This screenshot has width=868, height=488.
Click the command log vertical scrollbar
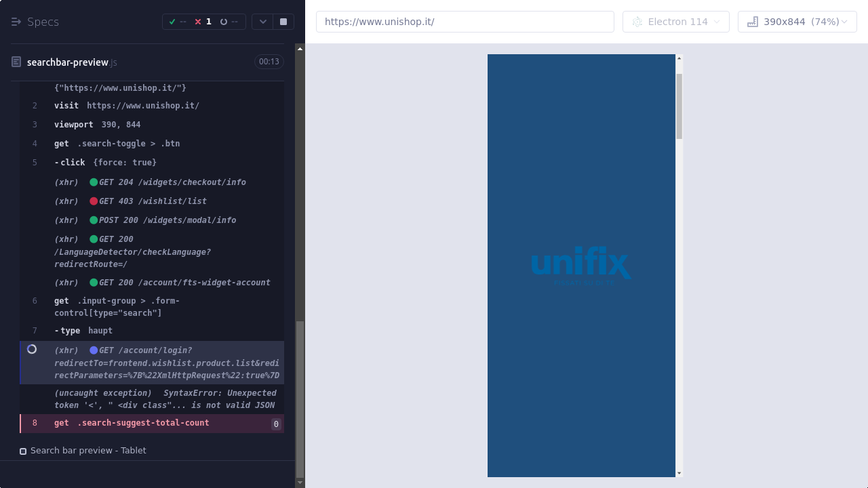click(300, 399)
